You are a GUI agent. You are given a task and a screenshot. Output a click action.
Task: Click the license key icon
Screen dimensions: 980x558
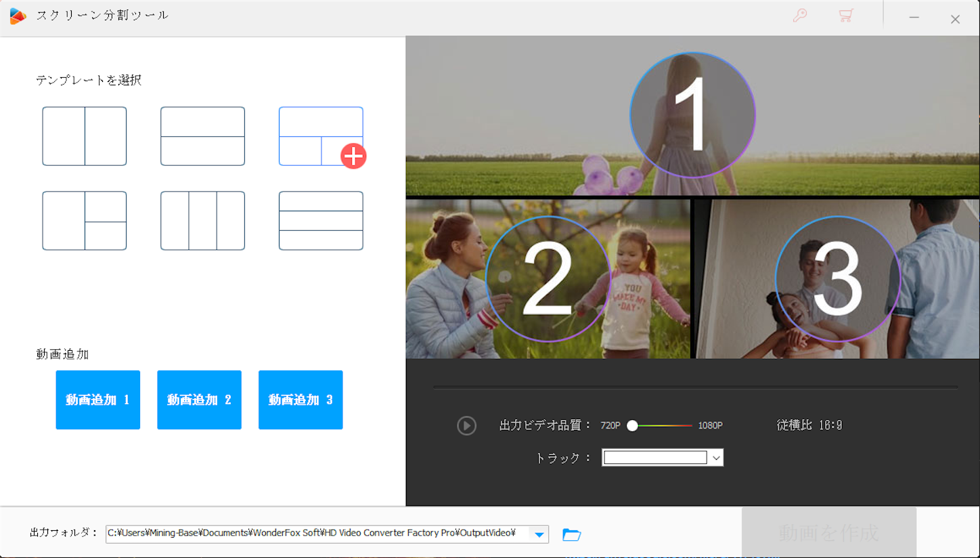point(799,16)
